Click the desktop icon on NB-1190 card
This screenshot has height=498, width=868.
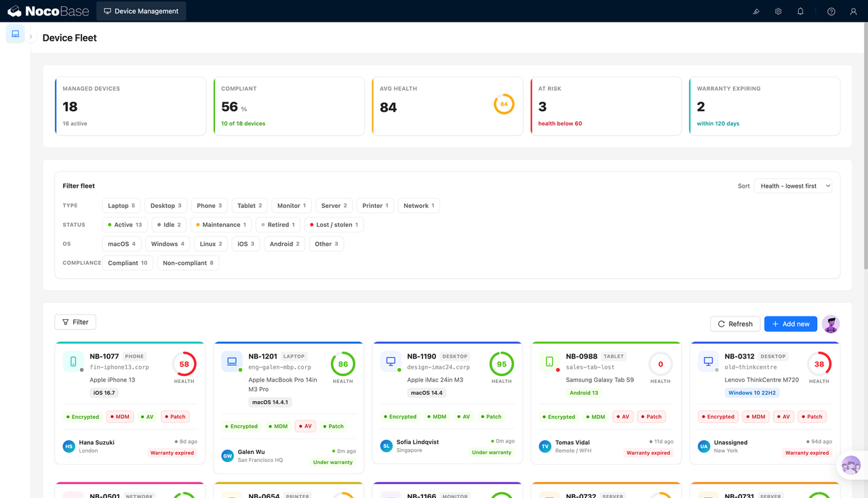pos(391,361)
